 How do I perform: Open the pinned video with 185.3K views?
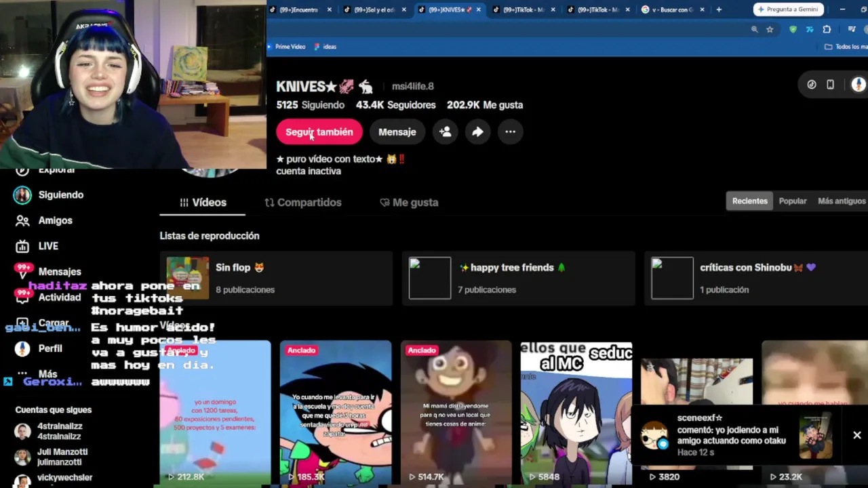pos(336,413)
